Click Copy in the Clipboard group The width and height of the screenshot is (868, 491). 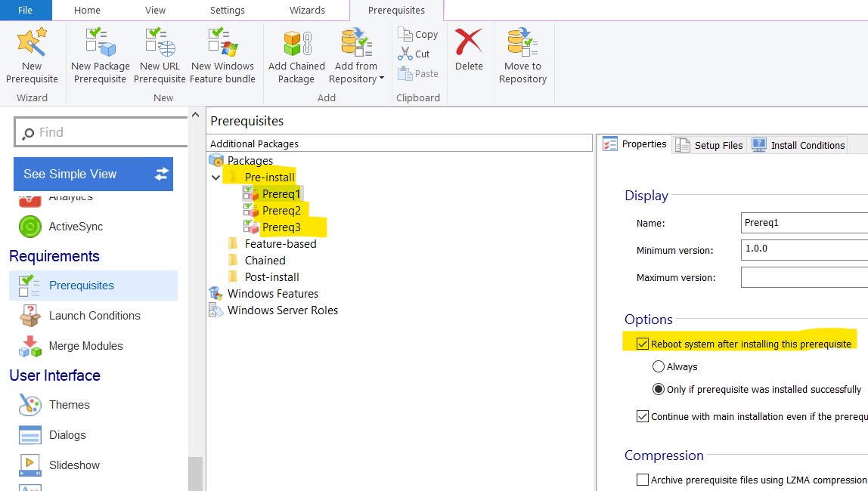(x=419, y=34)
